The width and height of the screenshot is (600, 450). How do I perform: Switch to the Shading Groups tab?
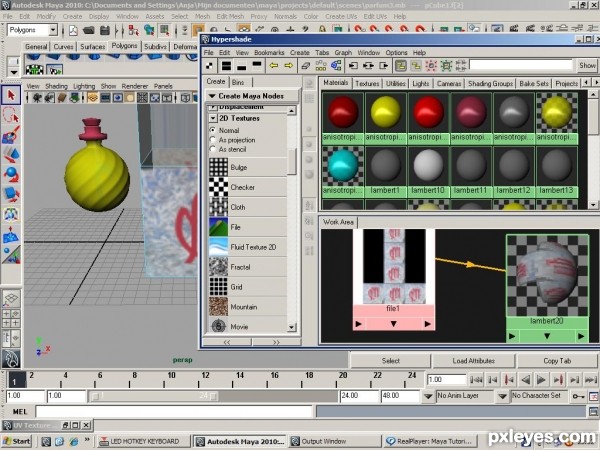click(x=490, y=83)
